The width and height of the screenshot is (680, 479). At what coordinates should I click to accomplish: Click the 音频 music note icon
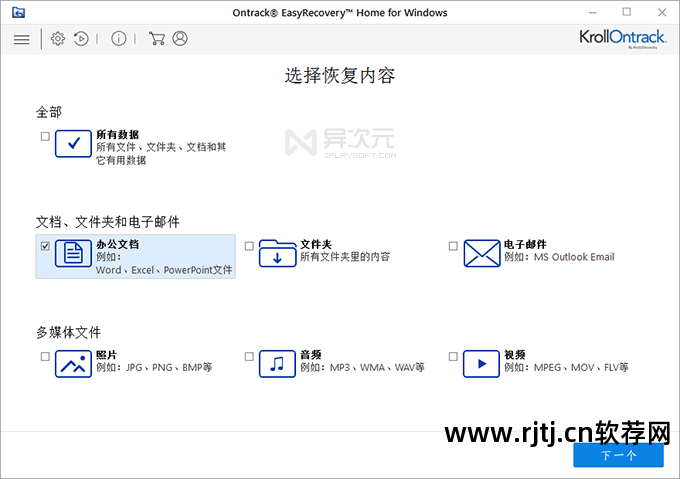(278, 364)
